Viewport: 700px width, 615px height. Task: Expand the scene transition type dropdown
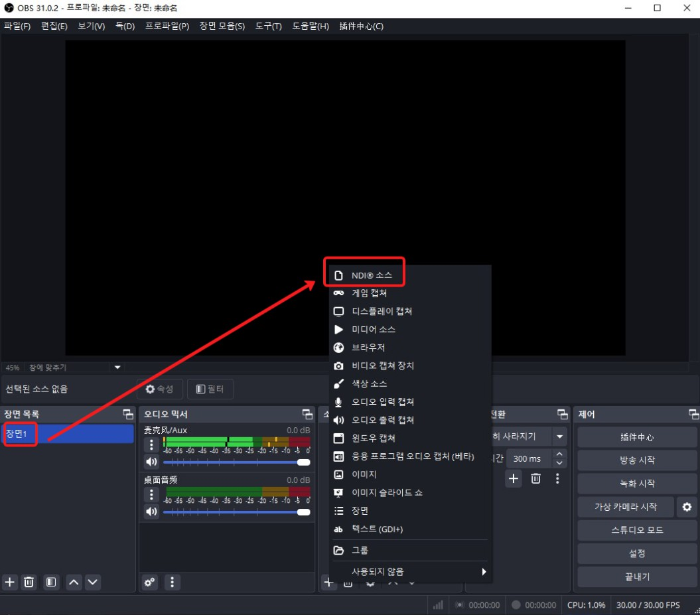pyautogui.click(x=560, y=437)
